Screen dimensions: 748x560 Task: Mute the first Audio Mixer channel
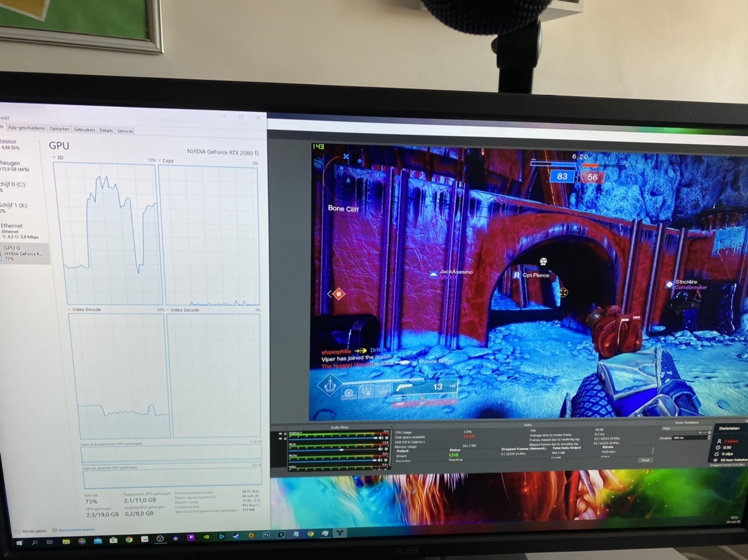pos(380,438)
